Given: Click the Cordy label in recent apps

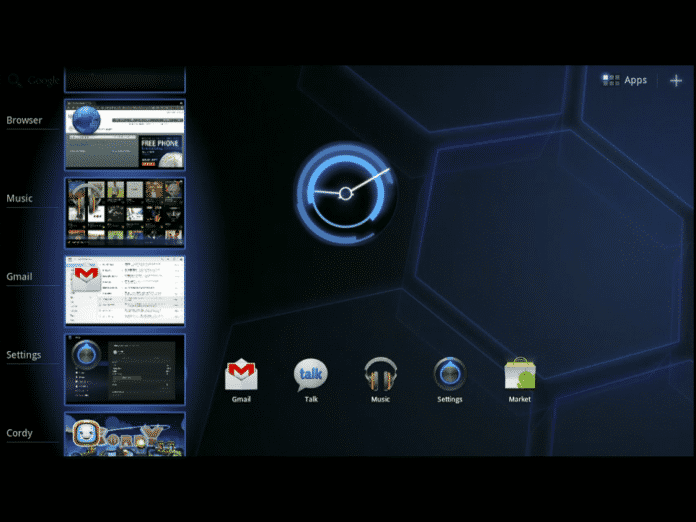Looking at the screenshot, I should (20, 433).
